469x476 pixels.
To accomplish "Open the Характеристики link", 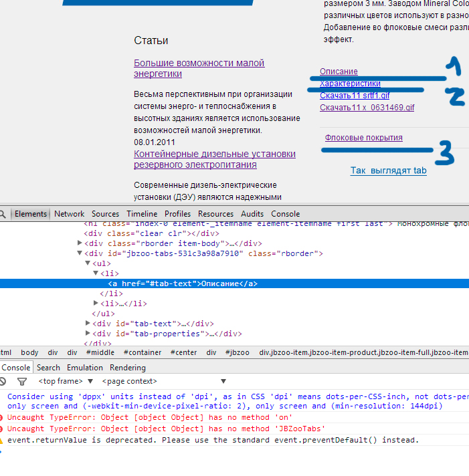I will coord(350,84).
